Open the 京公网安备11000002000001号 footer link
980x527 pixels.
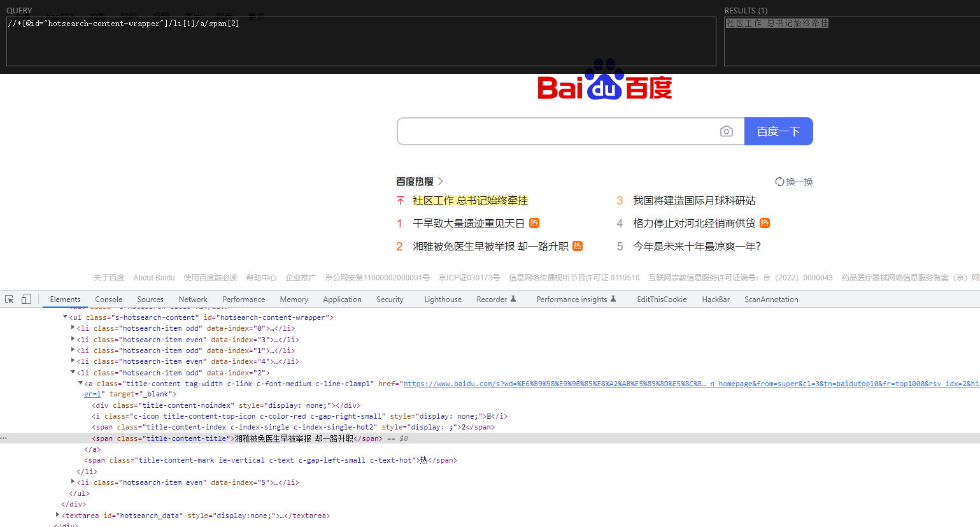click(377, 278)
